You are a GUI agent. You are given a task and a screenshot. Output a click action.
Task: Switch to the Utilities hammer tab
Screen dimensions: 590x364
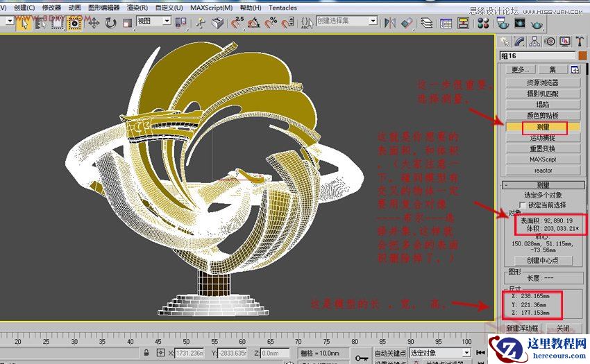[580, 42]
